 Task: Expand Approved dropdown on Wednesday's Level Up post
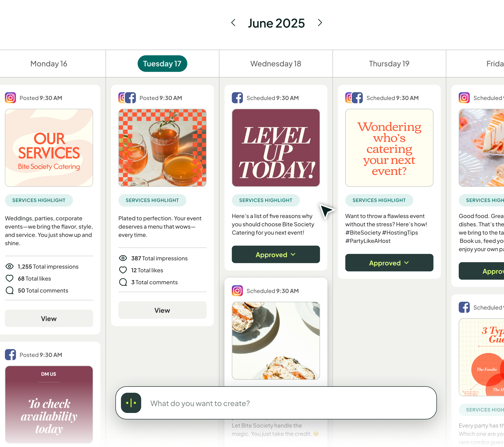[276, 254]
